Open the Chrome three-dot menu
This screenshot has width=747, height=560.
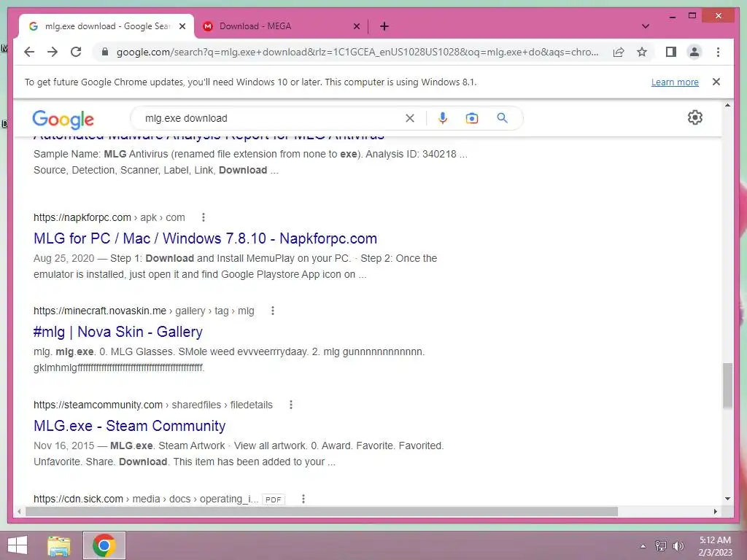point(718,52)
